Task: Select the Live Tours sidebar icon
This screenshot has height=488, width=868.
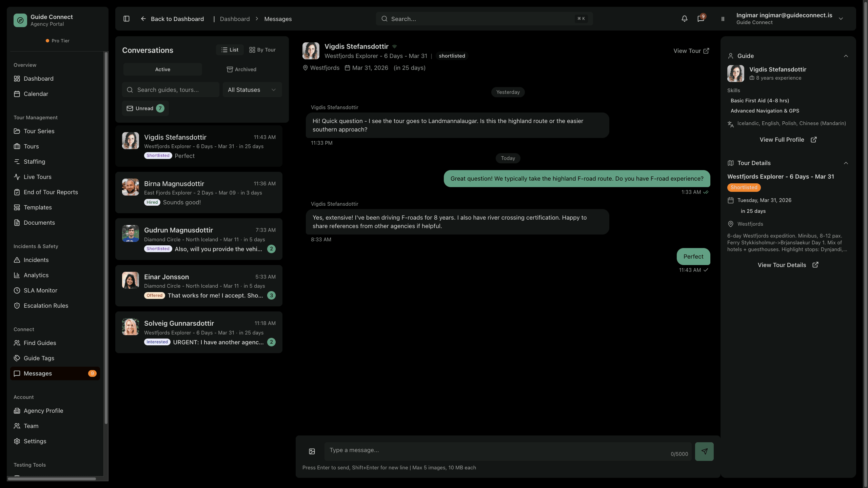Action: (x=17, y=177)
